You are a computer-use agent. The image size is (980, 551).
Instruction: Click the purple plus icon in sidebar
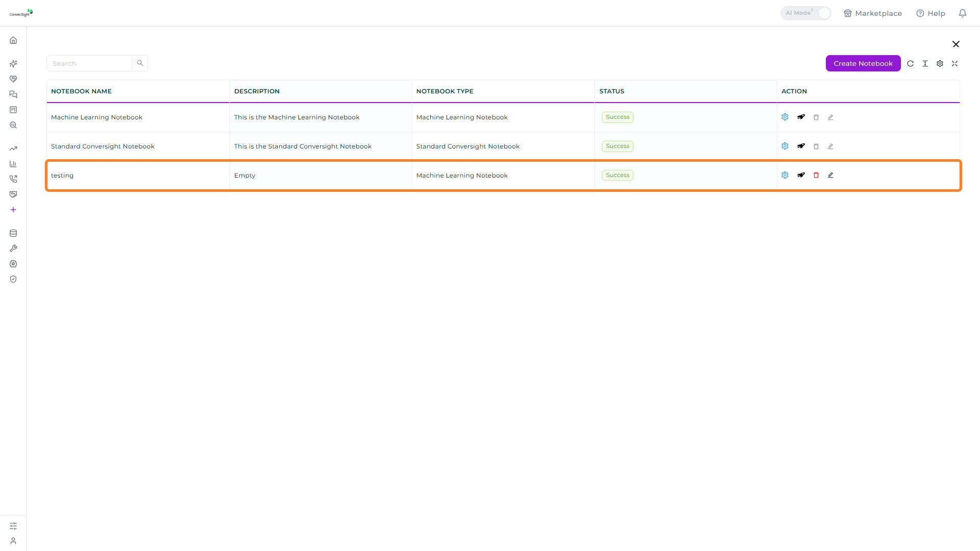coord(13,210)
